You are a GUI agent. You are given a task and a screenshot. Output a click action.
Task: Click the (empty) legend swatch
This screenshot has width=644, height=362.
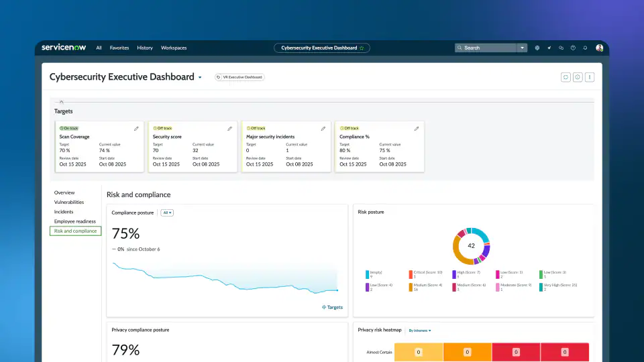[x=367, y=275]
